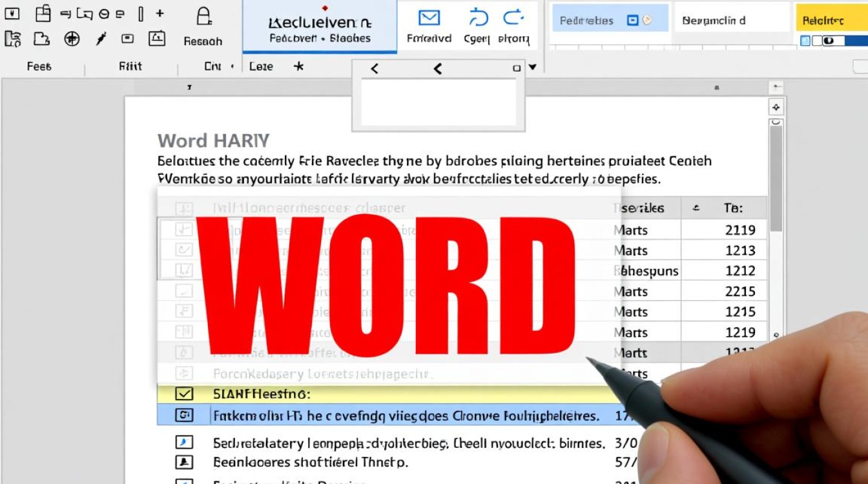Click the small square icon in floating panel
The image size is (868, 484).
pos(516,68)
